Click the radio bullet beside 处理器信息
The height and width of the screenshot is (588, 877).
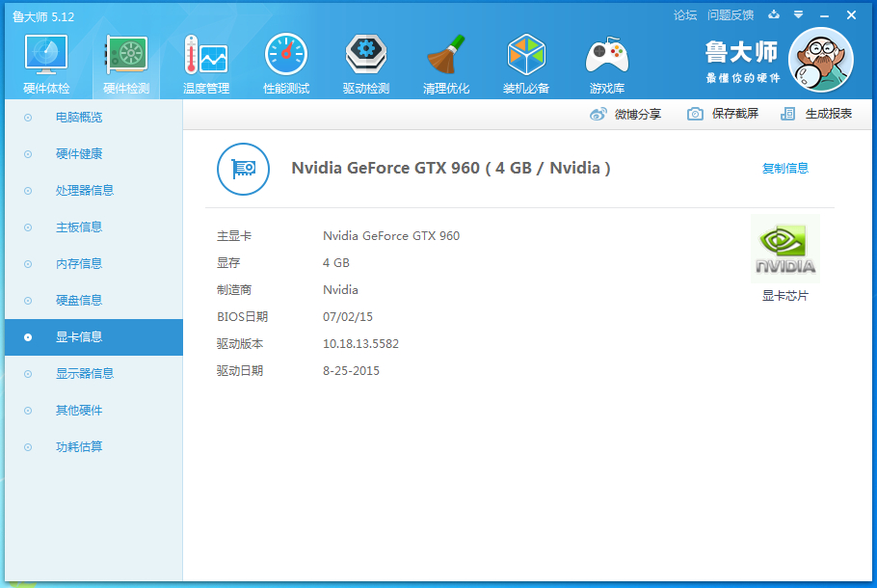(x=28, y=191)
